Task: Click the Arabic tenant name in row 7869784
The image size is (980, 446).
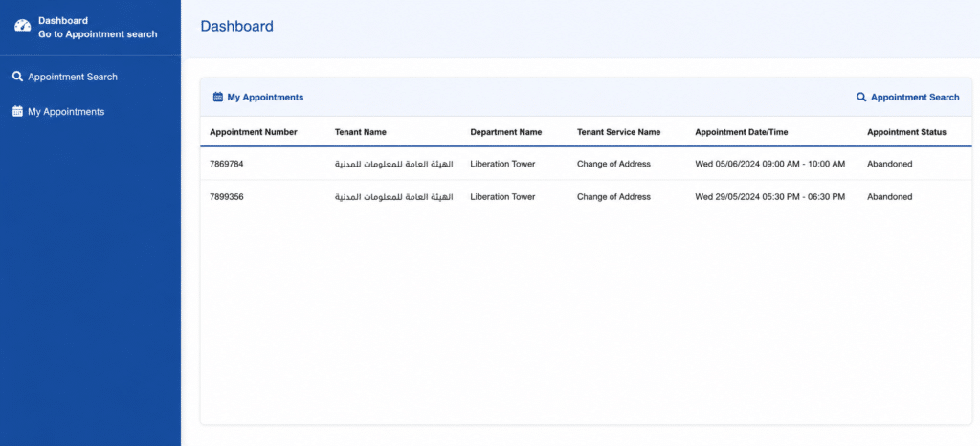Action: 393,164
